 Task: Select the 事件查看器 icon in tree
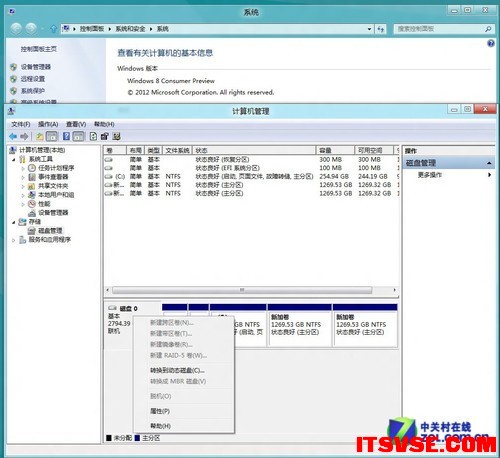32,177
